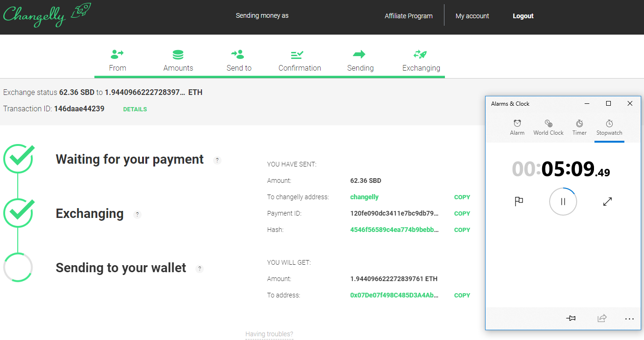This screenshot has height=340, width=644.
Task: Close the Alarms & Clock window
Action: 630,103
